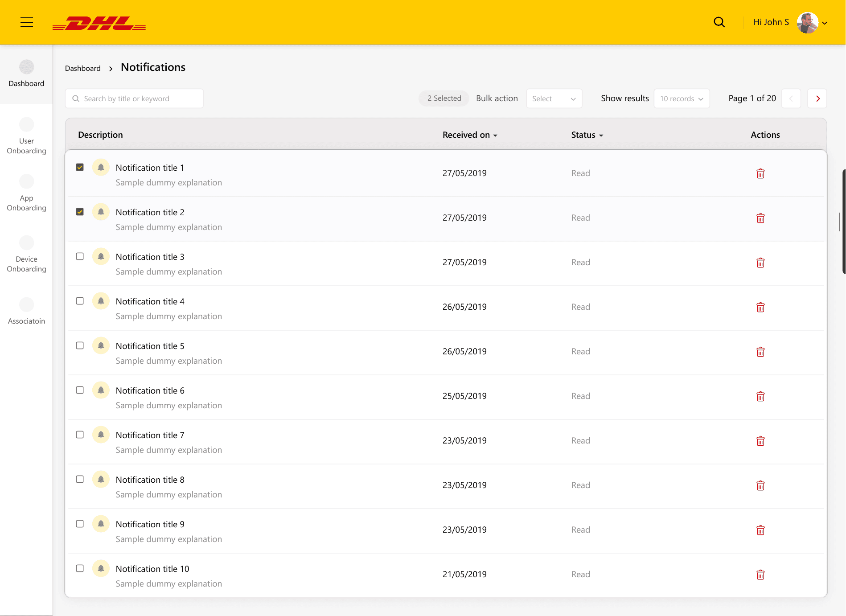Click the page vertical scrollbar
The height and width of the screenshot is (616, 846).
844,222
